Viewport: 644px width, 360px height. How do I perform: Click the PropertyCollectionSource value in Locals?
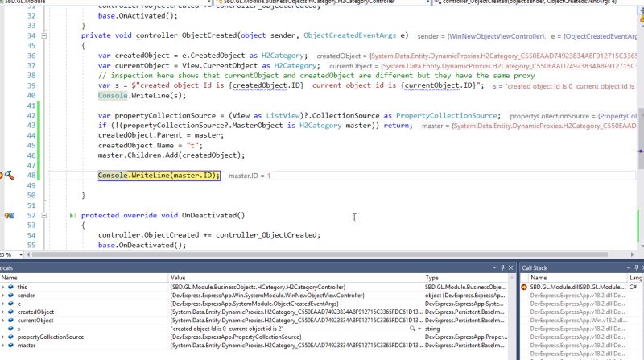click(236, 337)
